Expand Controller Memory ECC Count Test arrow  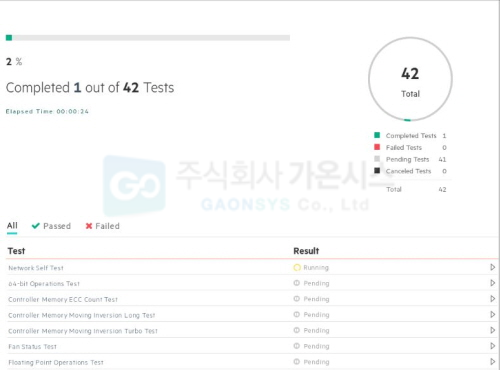(492, 299)
